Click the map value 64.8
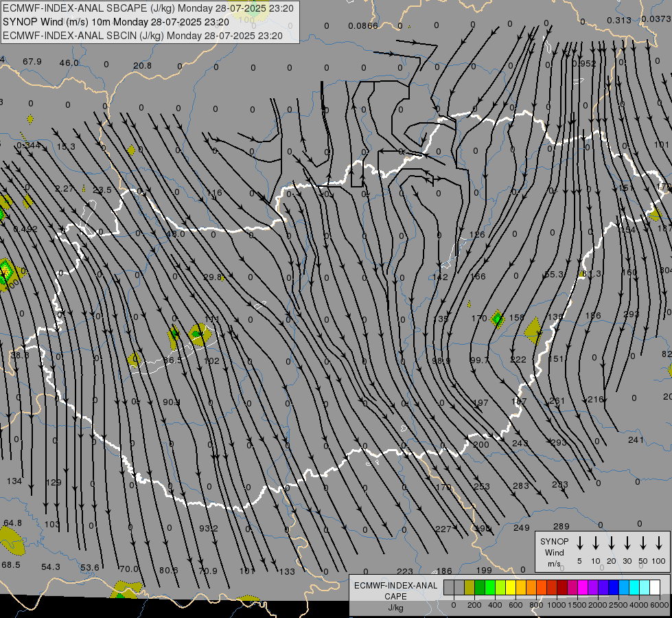Image resolution: width=672 pixels, height=618 pixels. coord(12,523)
